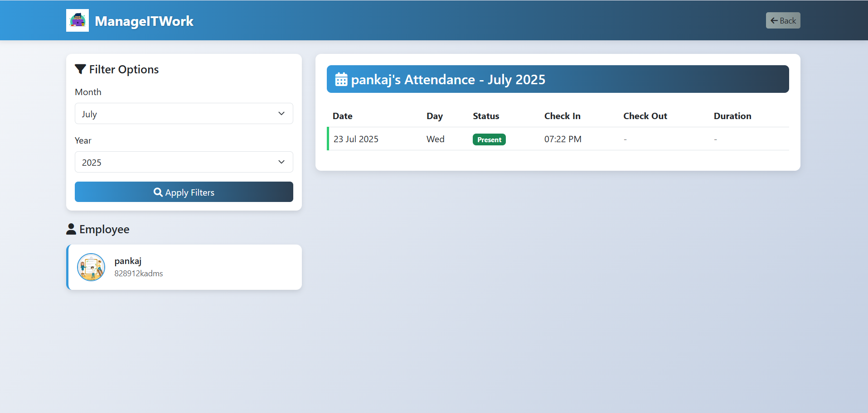The image size is (868, 413).
Task: Click the Duration column header
Action: coord(732,116)
